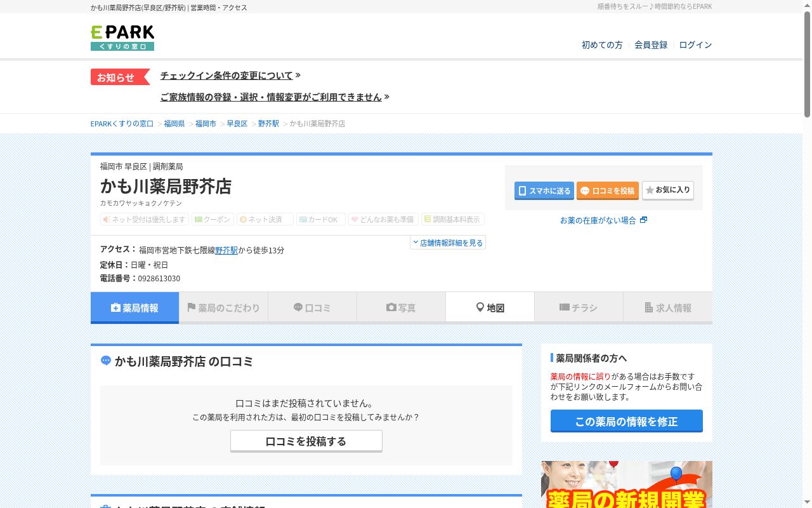
Task: Click the 調剤基本料表示 badge
Action: (x=453, y=219)
